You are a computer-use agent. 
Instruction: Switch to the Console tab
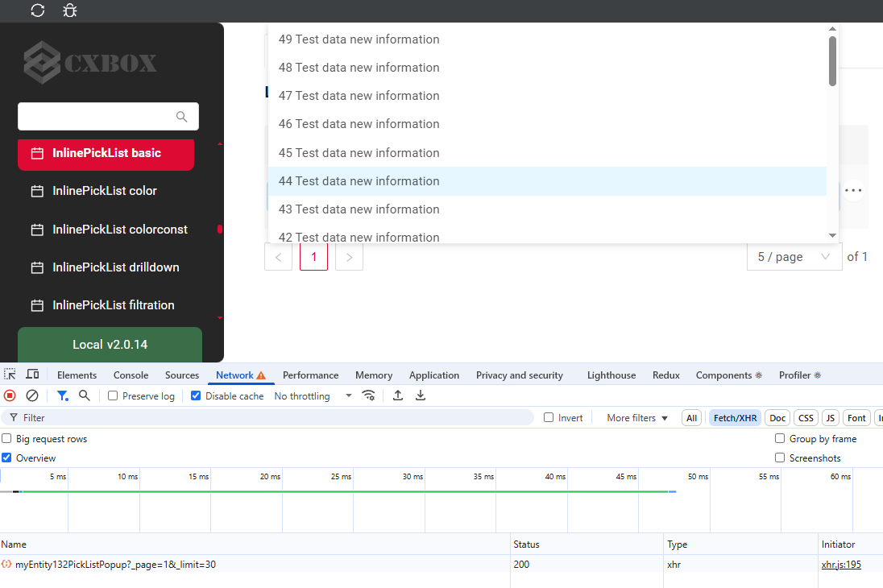[131, 375]
